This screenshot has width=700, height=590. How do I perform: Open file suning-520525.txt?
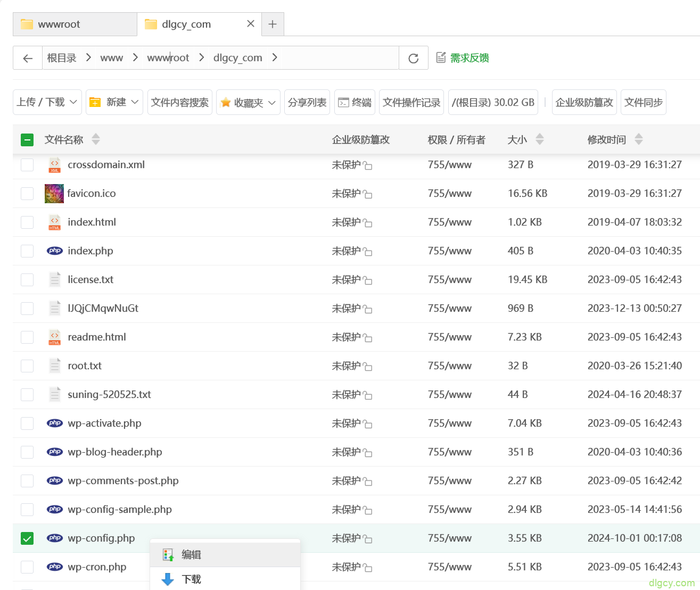click(109, 395)
